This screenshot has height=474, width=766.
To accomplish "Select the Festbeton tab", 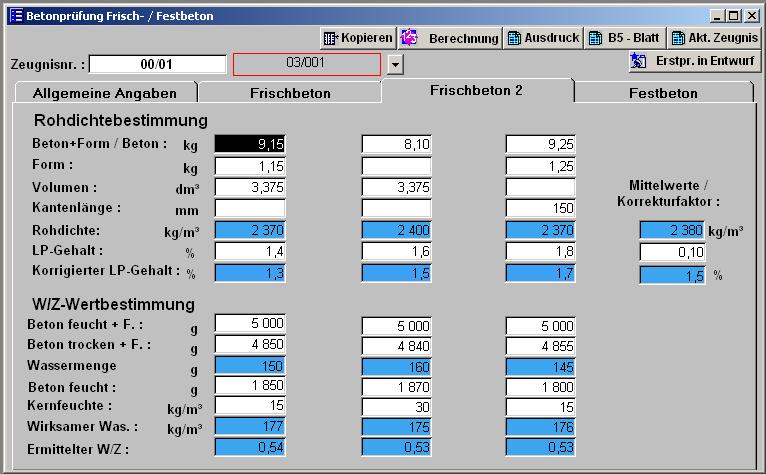I will 663,93.
